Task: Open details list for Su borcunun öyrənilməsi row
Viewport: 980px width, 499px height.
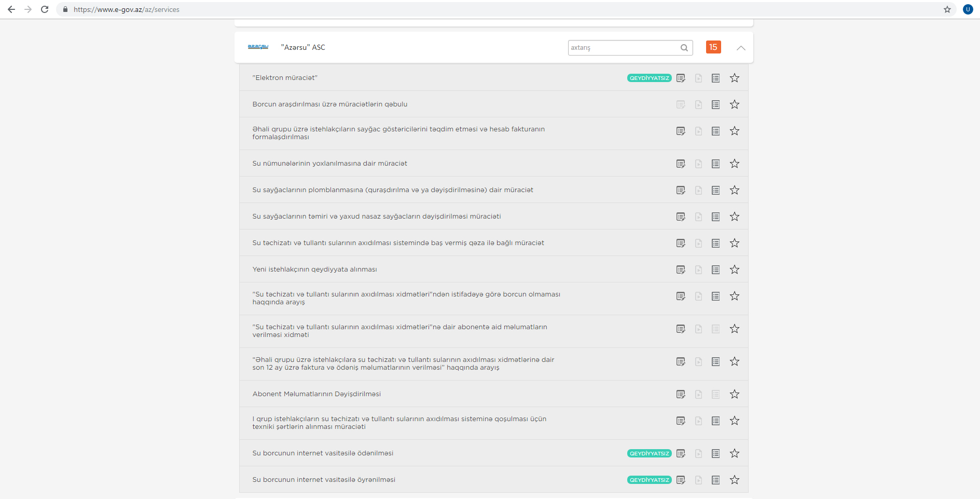Action: [716, 480]
